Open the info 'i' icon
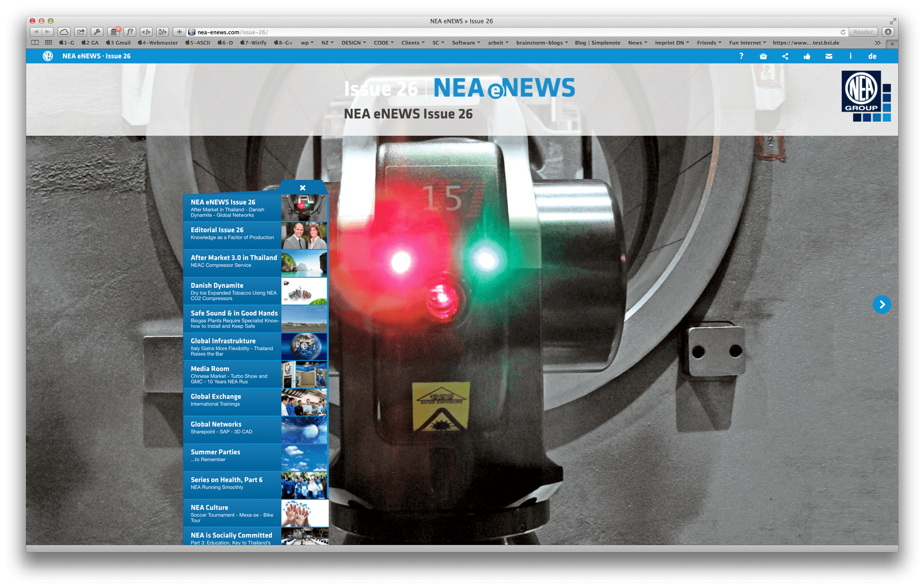 (x=850, y=56)
